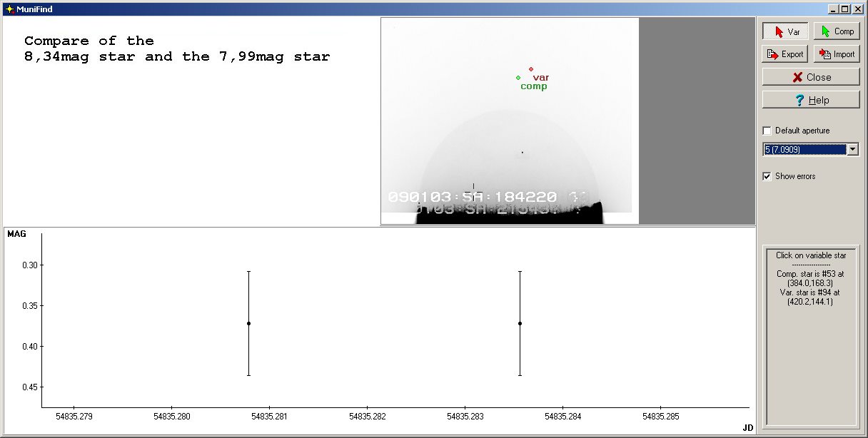Maximize the MuniFind window

click(x=844, y=9)
